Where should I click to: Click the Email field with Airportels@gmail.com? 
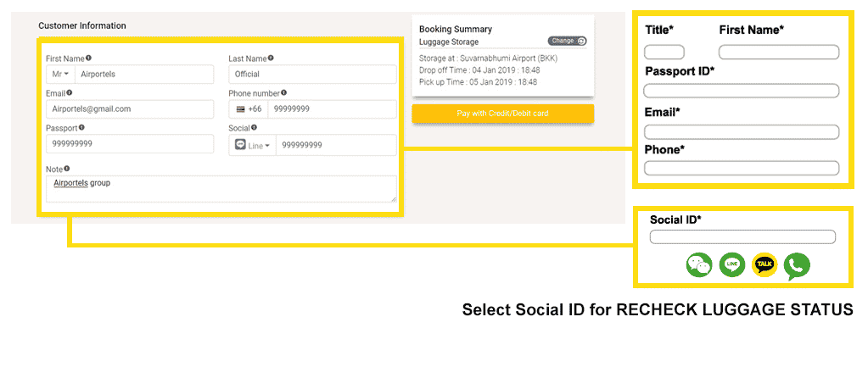[x=130, y=108]
